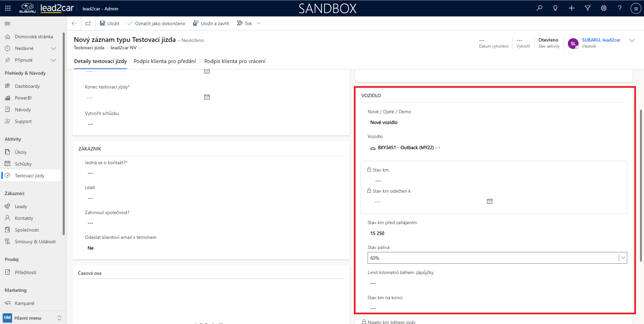Open the Tok dropdown arrow
Screen dimensions: 644x324
[x=259, y=23]
